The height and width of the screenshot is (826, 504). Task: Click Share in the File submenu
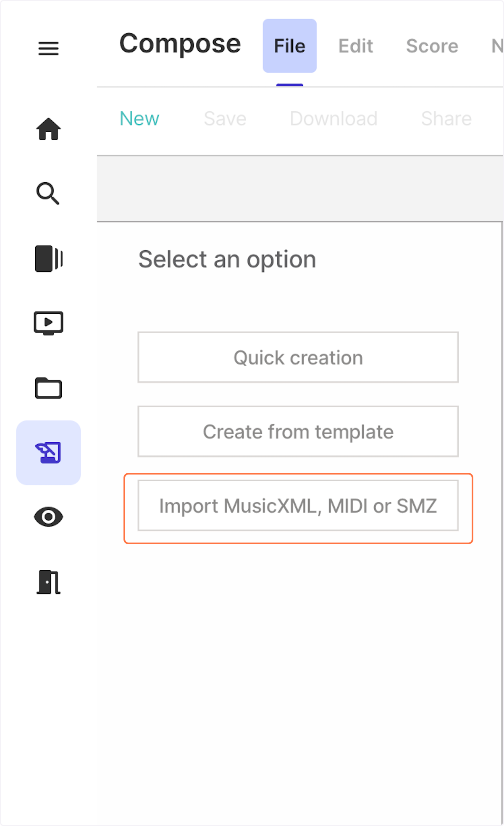coord(446,119)
